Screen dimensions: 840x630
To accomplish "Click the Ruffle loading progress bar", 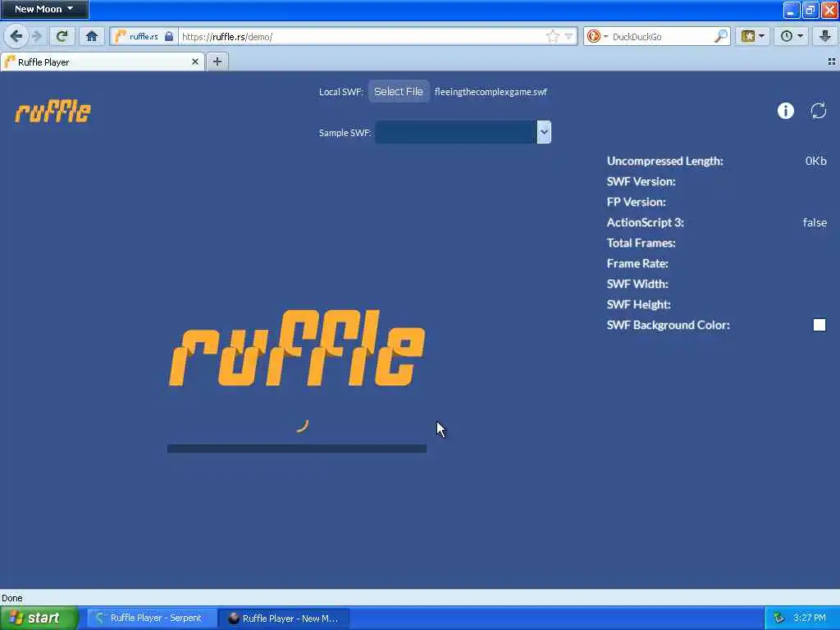I will (x=297, y=449).
